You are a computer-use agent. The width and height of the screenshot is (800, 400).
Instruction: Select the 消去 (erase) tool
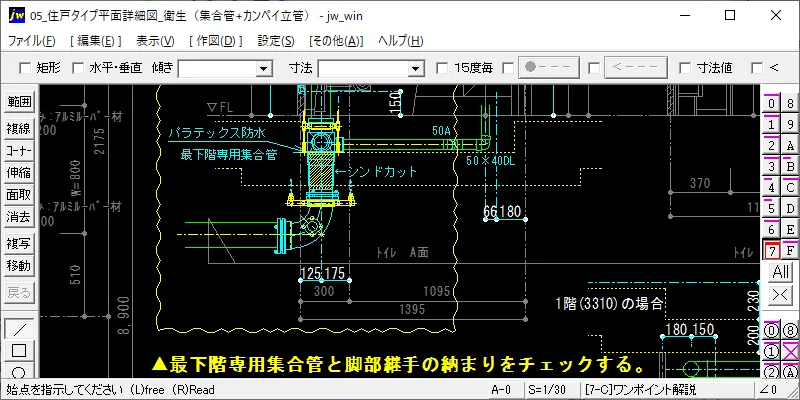pyautogui.click(x=19, y=217)
